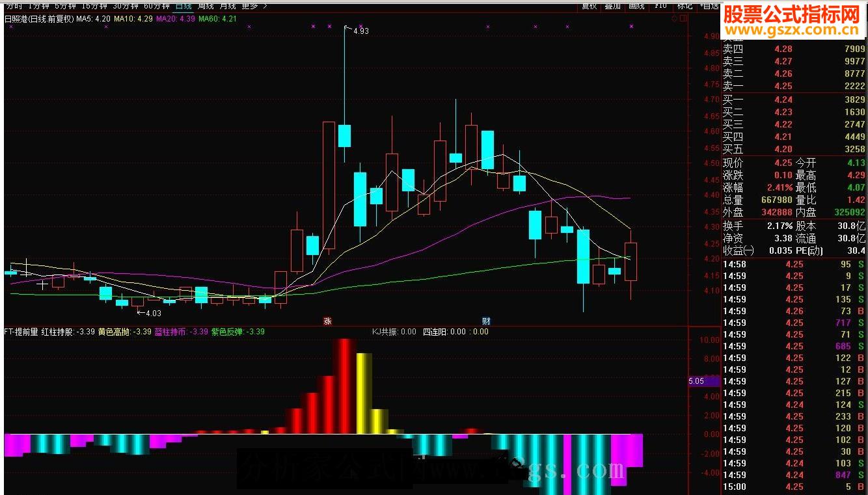Click the 最低 4.07 quote field

[x=831, y=187]
